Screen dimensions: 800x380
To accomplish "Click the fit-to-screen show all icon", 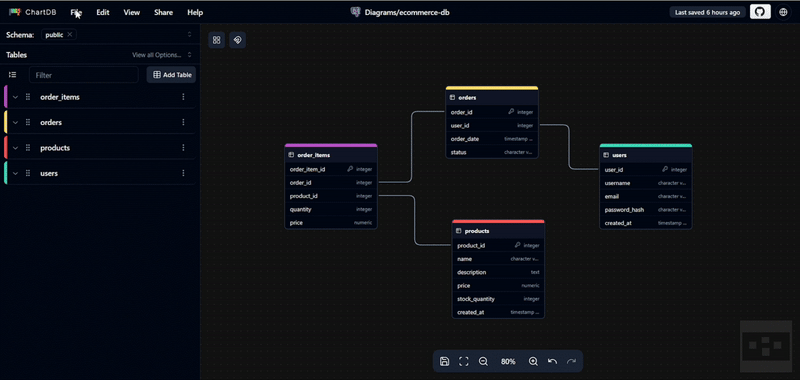I will pyautogui.click(x=464, y=361).
